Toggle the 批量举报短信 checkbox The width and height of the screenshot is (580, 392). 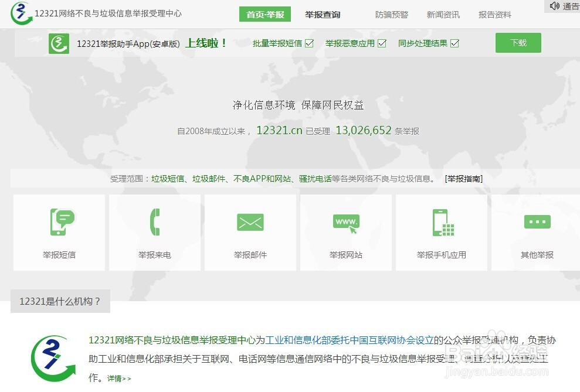pos(310,43)
